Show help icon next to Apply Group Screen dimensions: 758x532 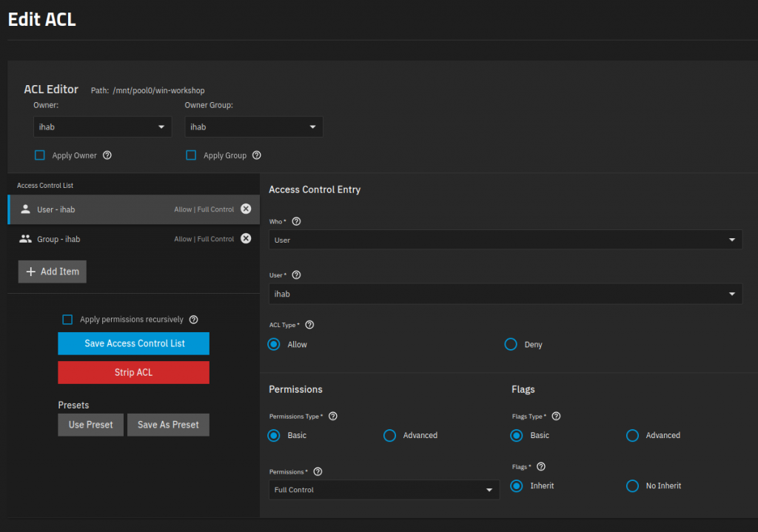[x=257, y=155]
